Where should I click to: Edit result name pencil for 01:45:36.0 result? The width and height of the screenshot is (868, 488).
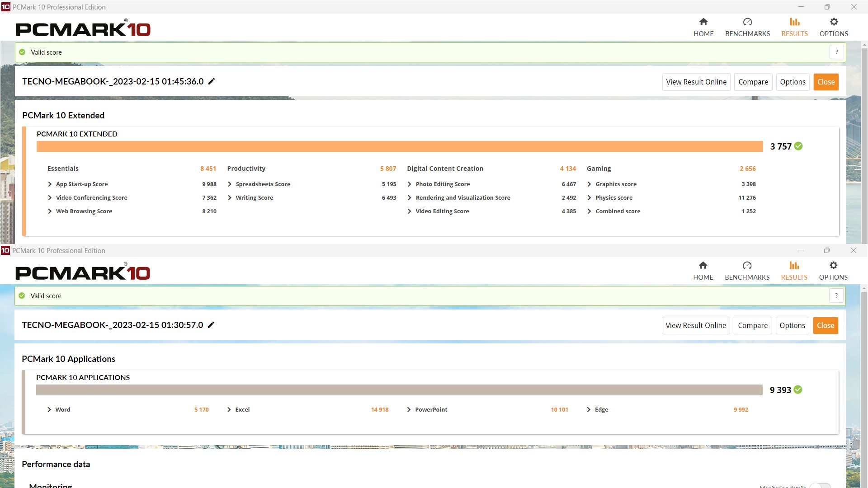pyautogui.click(x=212, y=81)
